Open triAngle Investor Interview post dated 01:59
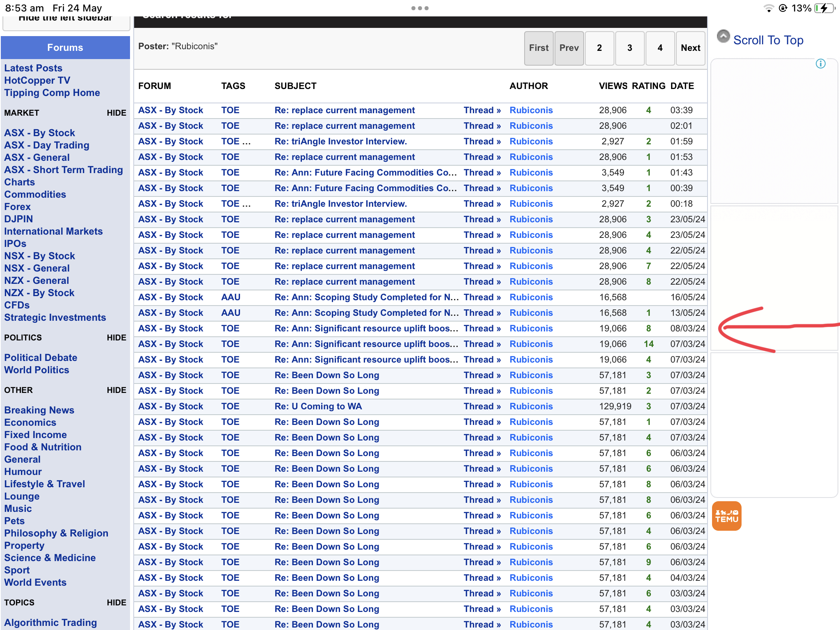The height and width of the screenshot is (630, 840). click(x=341, y=142)
